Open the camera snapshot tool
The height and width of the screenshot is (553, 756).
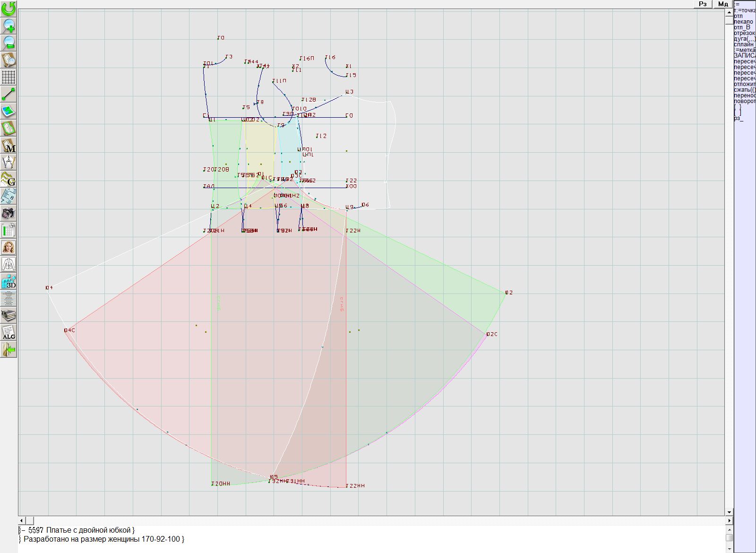tap(9, 214)
